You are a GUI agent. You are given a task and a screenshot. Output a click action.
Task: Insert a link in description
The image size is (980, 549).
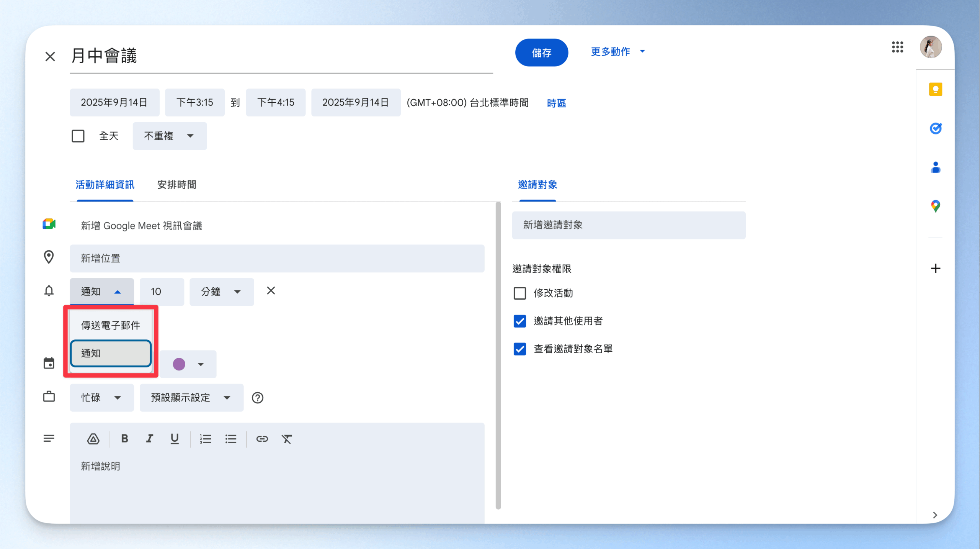[x=262, y=439]
